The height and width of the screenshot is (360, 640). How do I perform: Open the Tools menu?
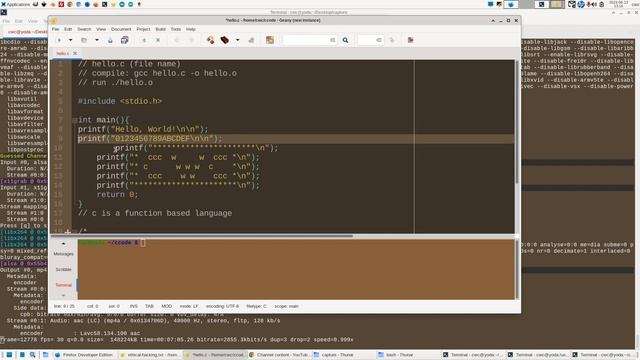click(x=176, y=29)
